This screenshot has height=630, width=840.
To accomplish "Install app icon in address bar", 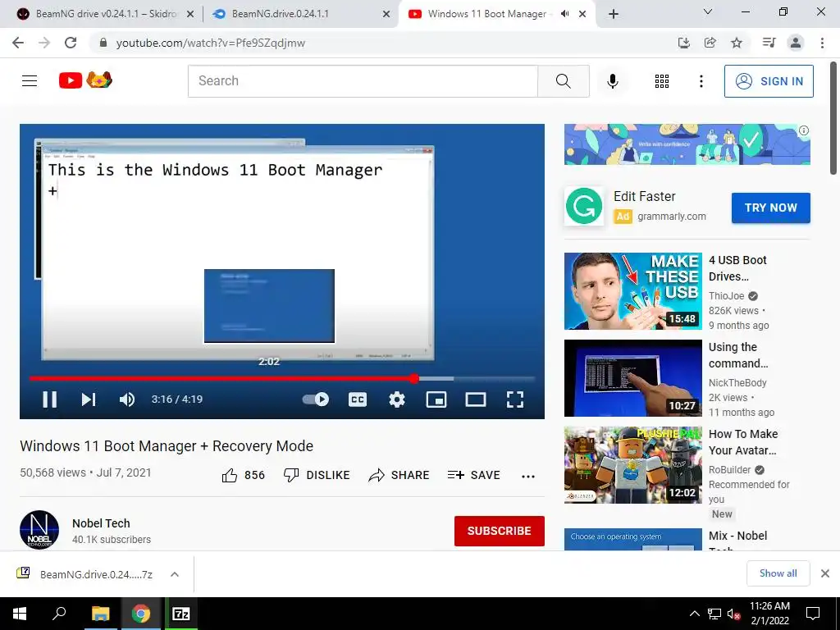I will pyautogui.click(x=683, y=43).
